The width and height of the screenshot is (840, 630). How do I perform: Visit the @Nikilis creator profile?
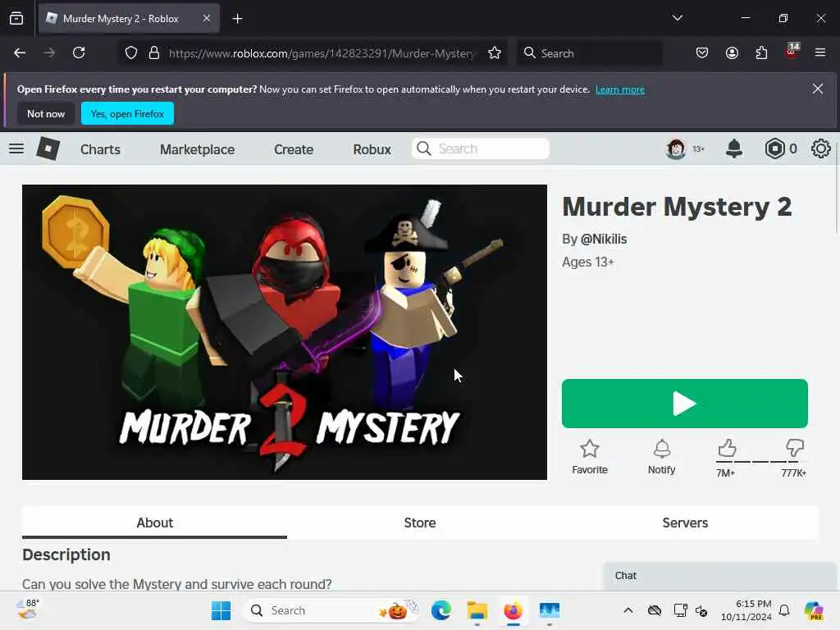(604, 239)
